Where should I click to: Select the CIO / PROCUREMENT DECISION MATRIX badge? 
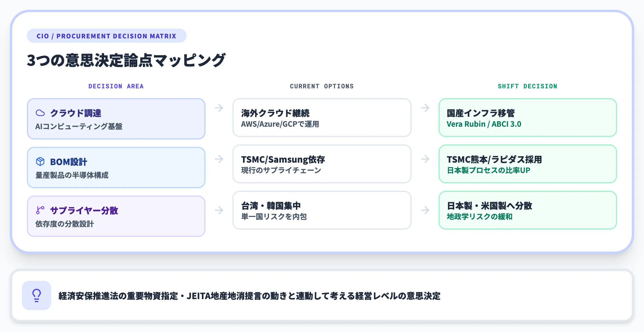coord(107,36)
